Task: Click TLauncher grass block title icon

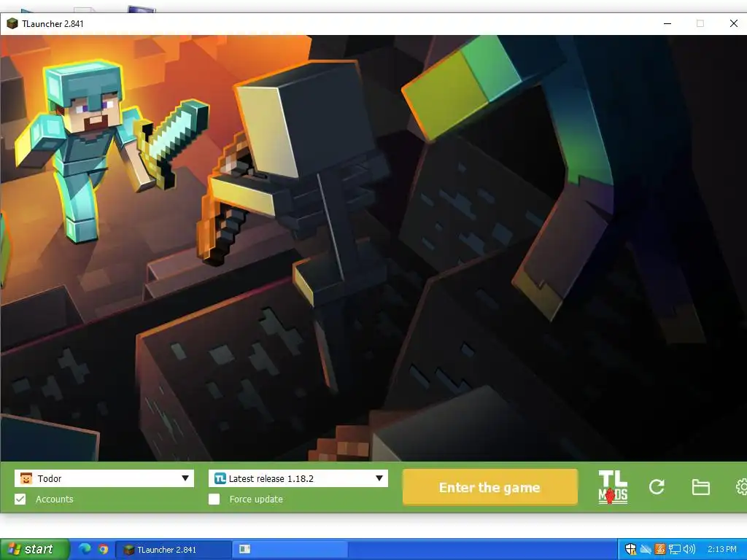Action: [12, 23]
